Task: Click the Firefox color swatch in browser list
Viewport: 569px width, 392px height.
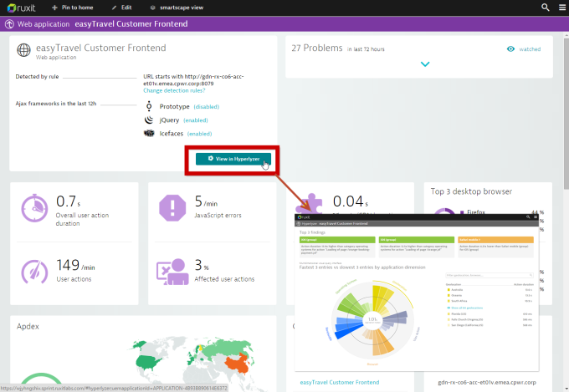Action: (x=462, y=212)
